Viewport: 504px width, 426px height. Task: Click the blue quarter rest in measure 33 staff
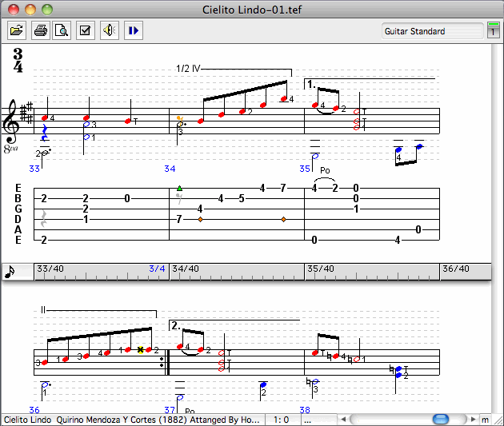[x=44, y=133]
